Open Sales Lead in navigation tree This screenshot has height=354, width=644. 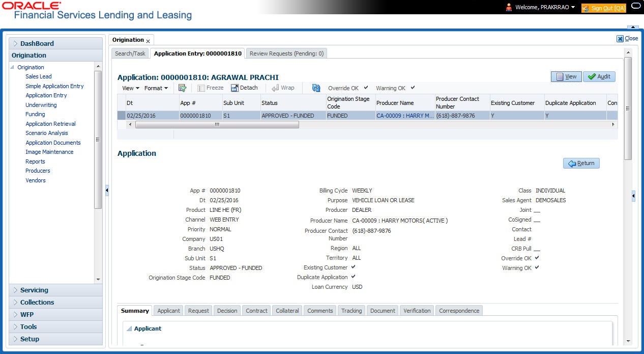click(39, 76)
